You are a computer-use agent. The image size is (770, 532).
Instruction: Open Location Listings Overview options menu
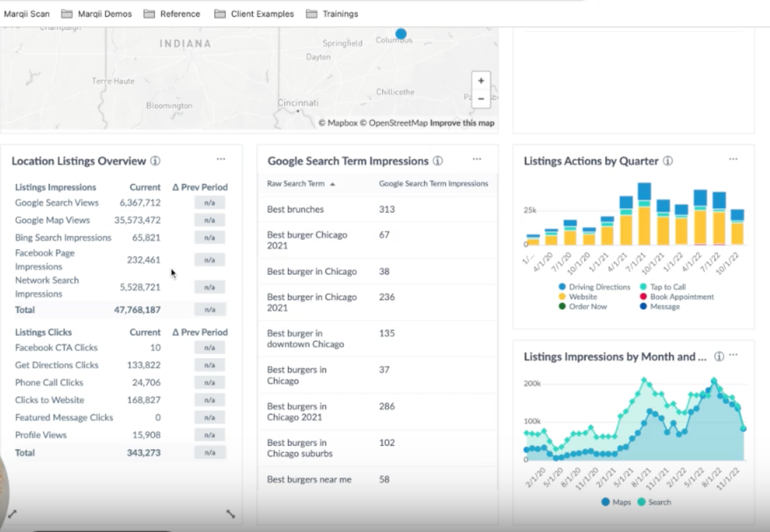(x=221, y=159)
